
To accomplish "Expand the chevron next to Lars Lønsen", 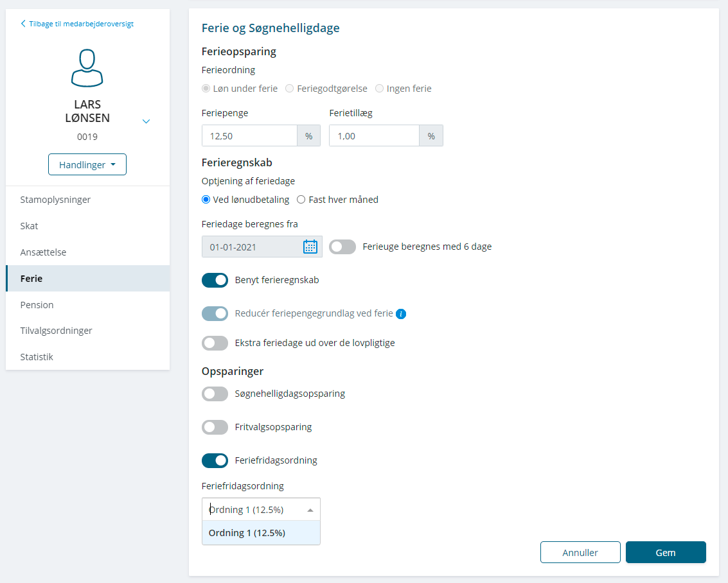I will tap(146, 121).
